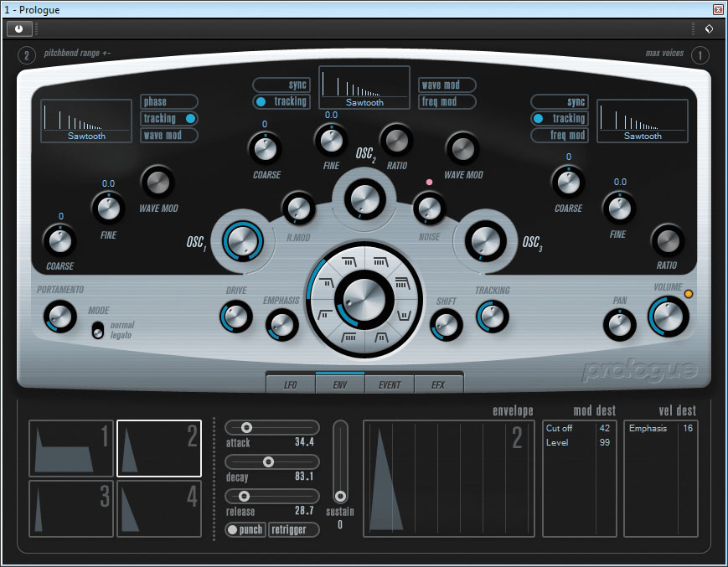Image resolution: width=728 pixels, height=567 pixels.
Task: Click OSC 2 wave mod knob
Action: (462, 149)
